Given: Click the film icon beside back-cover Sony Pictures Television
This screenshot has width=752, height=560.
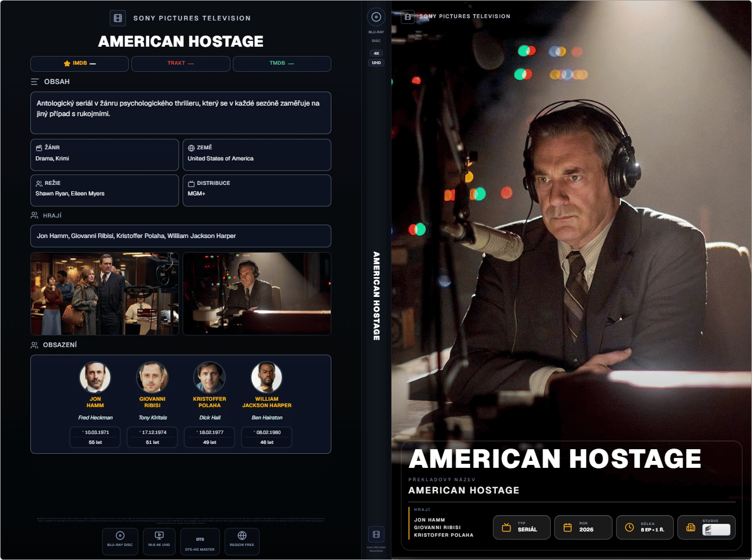Looking at the screenshot, I should [x=118, y=18].
